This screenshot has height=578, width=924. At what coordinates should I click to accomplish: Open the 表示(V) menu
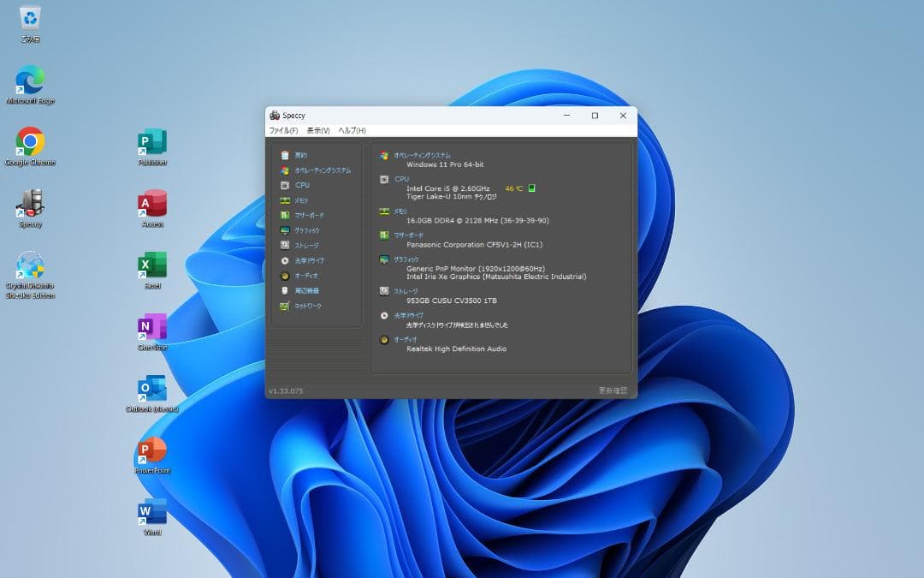click(x=318, y=130)
